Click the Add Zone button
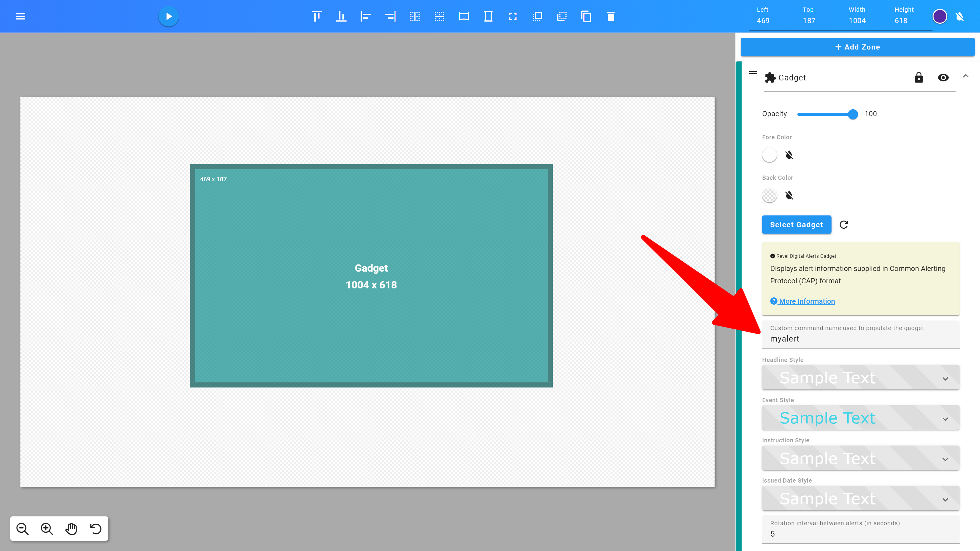Image resolution: width=980 pixels, height=551 pixels. [857, 47]
